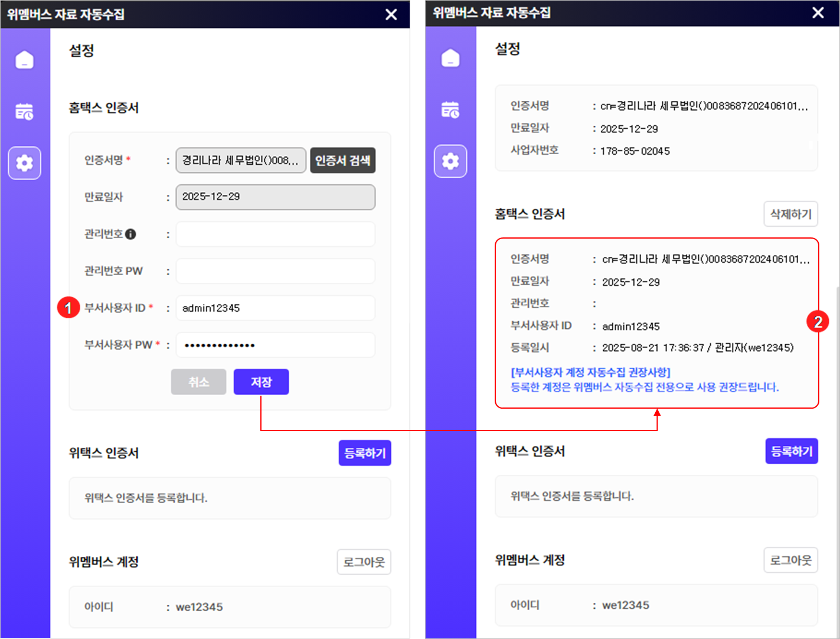The width and height of the screenshot is (840, 639).
Task: Click the 설정 heading in the right window
Action: tap(508, 48)
